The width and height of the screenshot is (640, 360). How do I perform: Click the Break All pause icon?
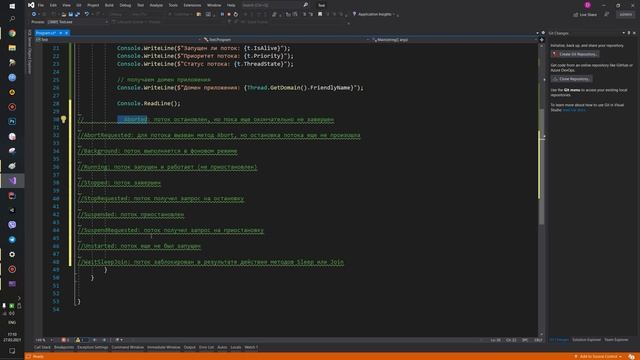click(222, 14)
